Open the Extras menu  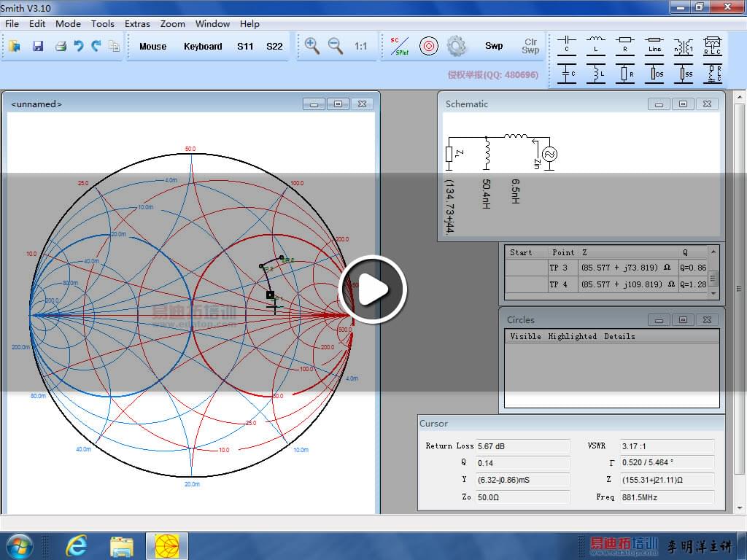(x=137, y=23)
